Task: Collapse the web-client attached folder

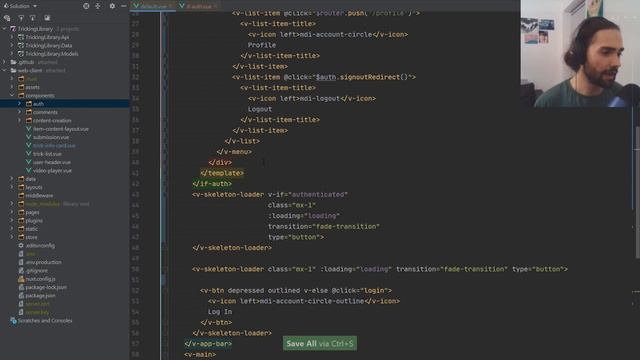Action: [4, 70]
